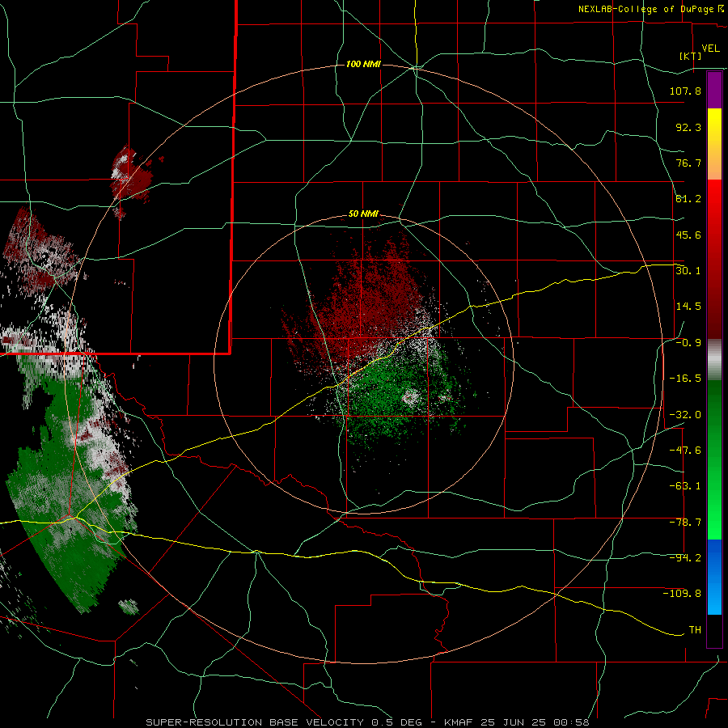Click the 45.6 velocity scale value

(688, 235)
